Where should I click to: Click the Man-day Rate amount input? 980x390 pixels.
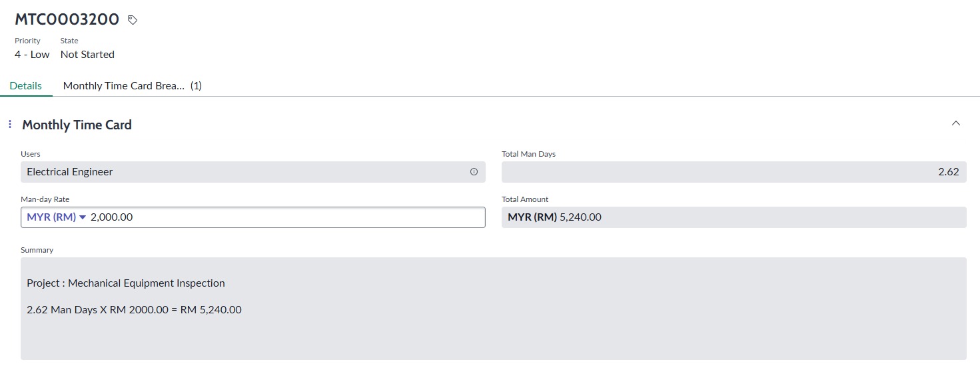pos(285,217)
